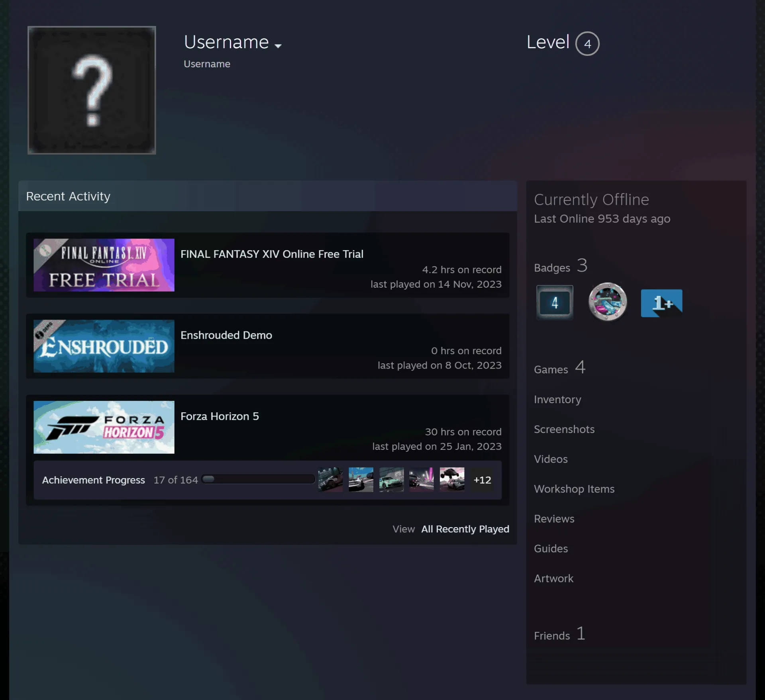Click View All Recently Played link

pos(451,529)
